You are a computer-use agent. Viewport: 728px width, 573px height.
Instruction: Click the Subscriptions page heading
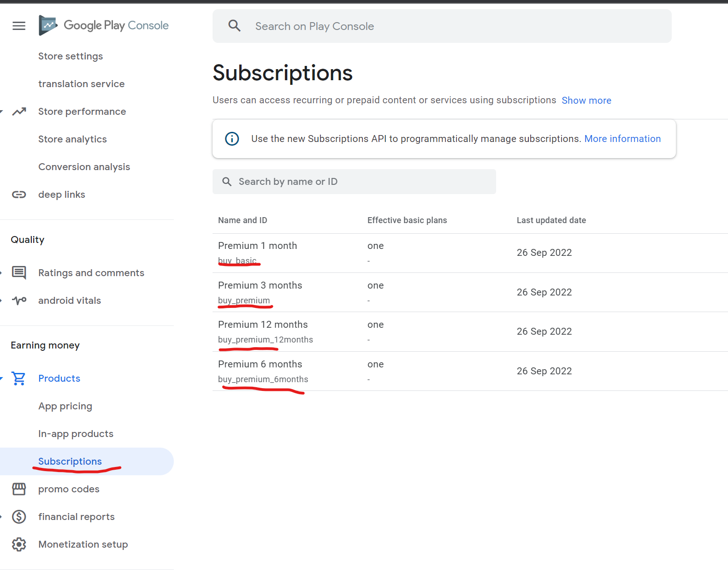(x=283, y=73)
